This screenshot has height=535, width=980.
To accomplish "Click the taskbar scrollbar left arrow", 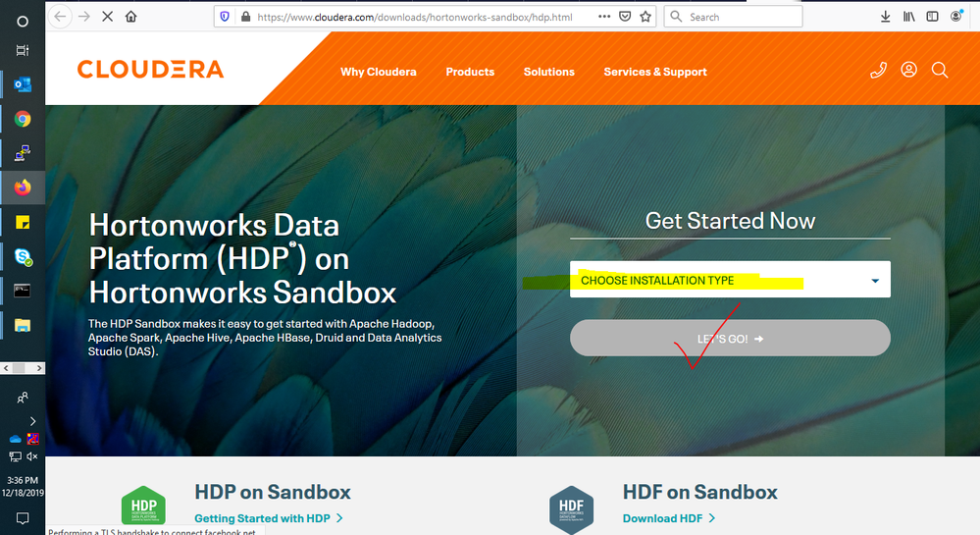I will 6,368.
